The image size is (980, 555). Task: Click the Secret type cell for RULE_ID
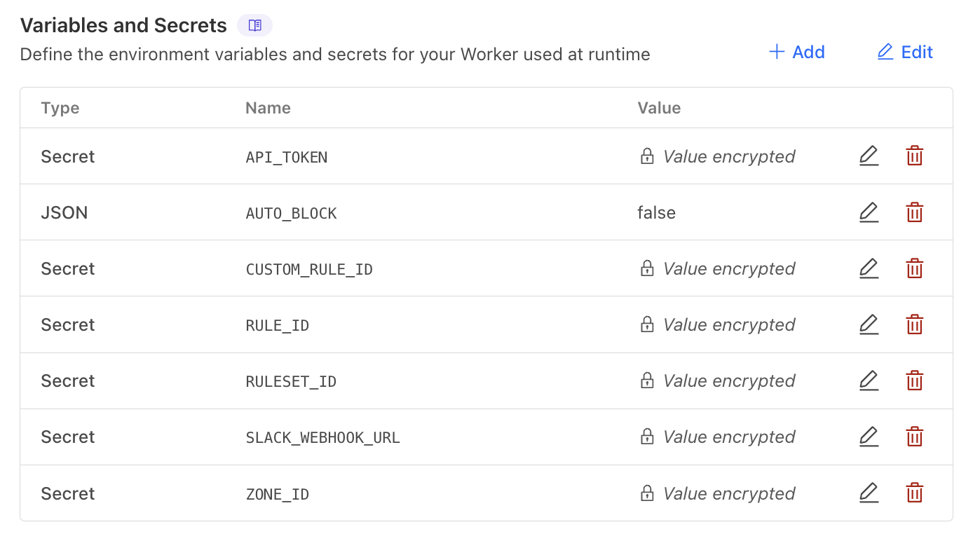[68, 324]
